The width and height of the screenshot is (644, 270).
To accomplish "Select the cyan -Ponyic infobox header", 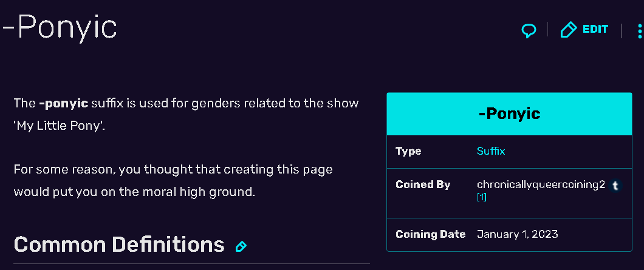I will [509, 113].
